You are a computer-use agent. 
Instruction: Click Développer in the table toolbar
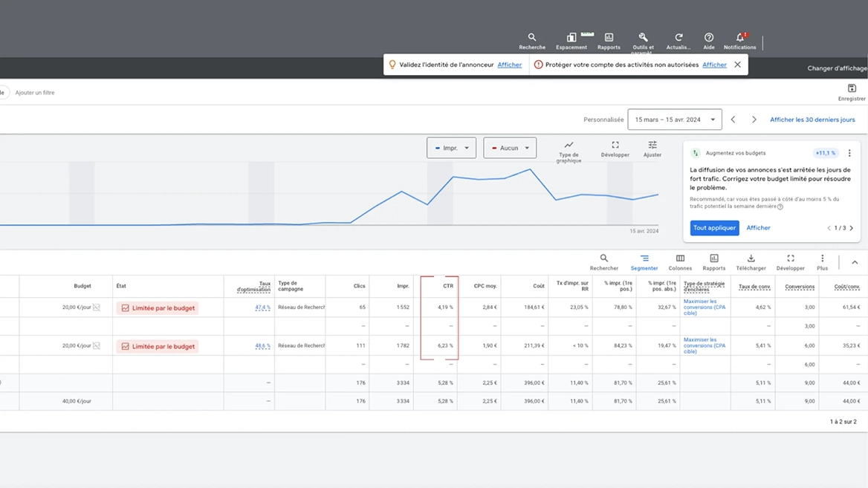click(x=791, y=262)
